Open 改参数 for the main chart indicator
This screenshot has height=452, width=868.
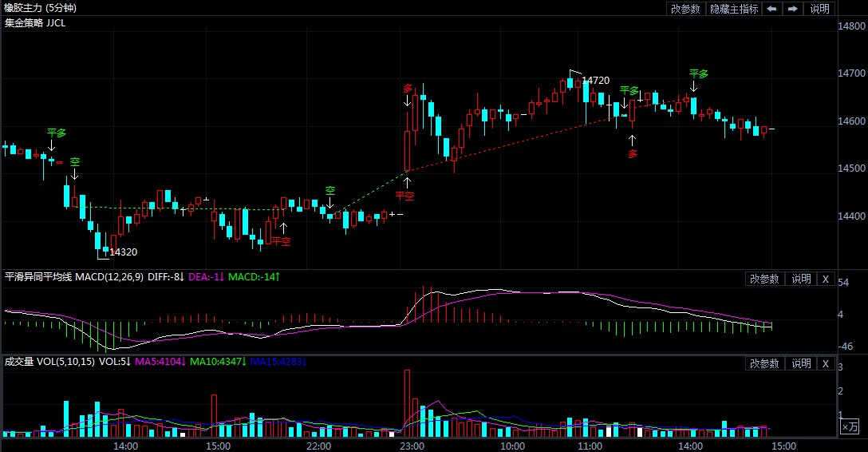tap(685, 9)
